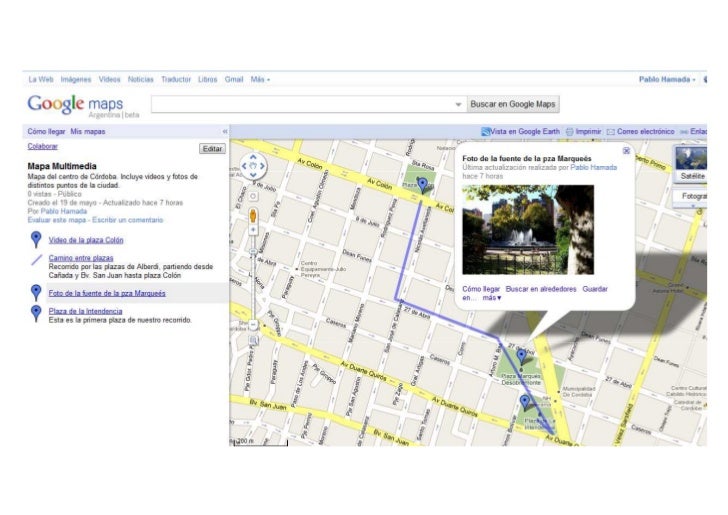Click Cómo llegar in the info window
The width and height of the screenshot is (728, 515).
pos(481,289)
